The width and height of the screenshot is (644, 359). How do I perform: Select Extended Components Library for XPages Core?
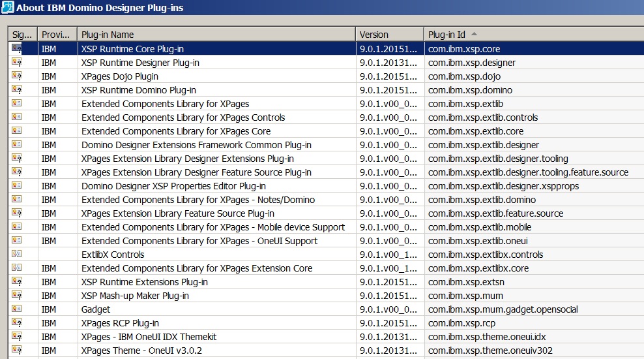[176, 131]
